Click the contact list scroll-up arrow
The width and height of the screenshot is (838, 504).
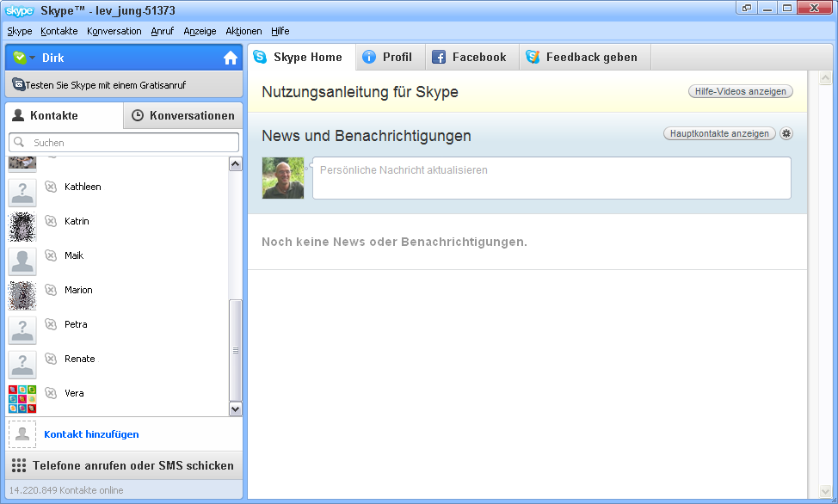[235, 164]
